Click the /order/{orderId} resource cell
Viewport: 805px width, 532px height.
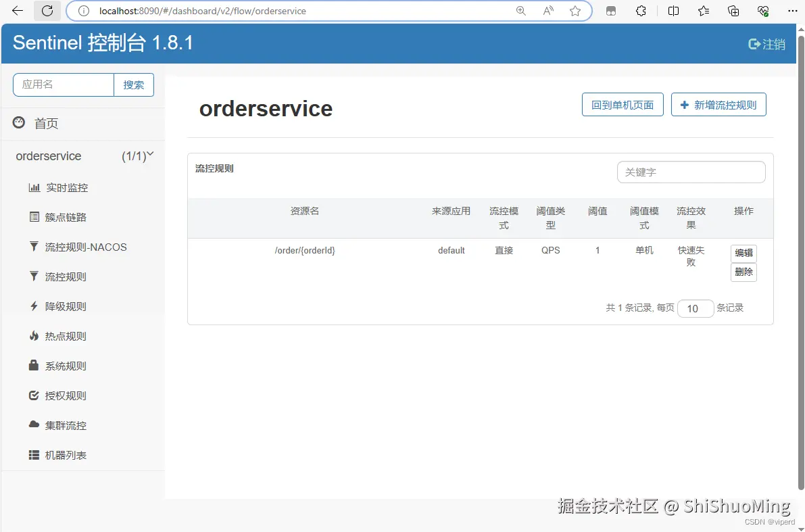pyautogui.click(x=305, y=251)
